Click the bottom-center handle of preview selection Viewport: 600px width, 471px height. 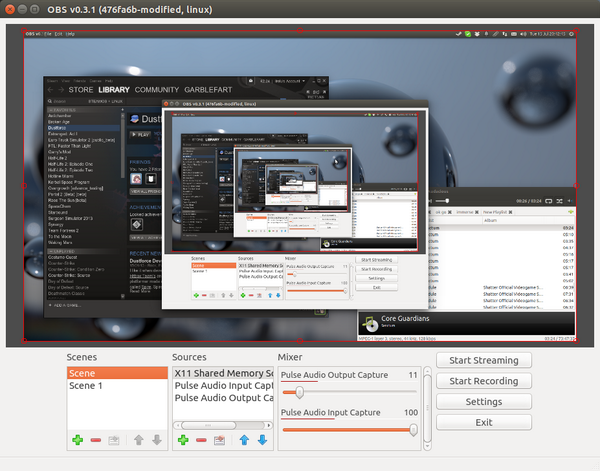click(300, 341)
